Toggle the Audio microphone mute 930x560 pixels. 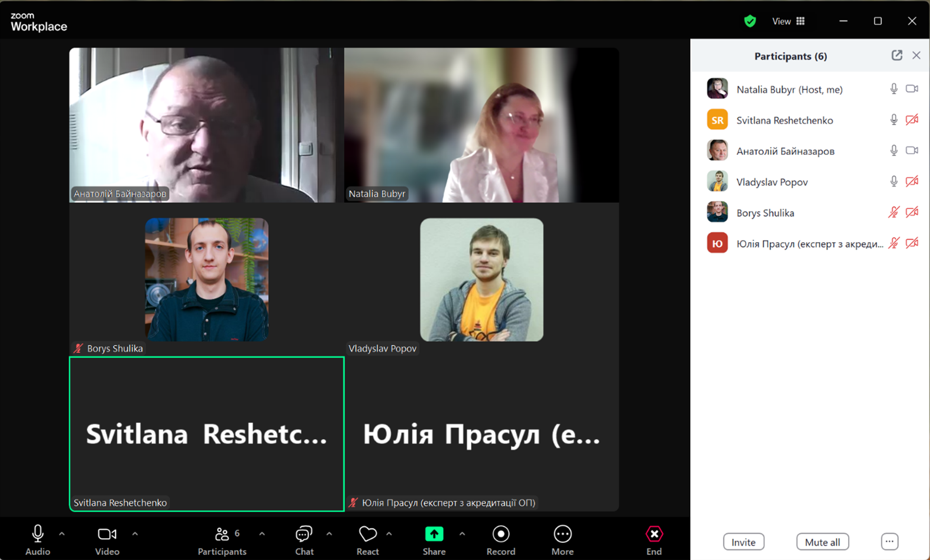(37, 534)
